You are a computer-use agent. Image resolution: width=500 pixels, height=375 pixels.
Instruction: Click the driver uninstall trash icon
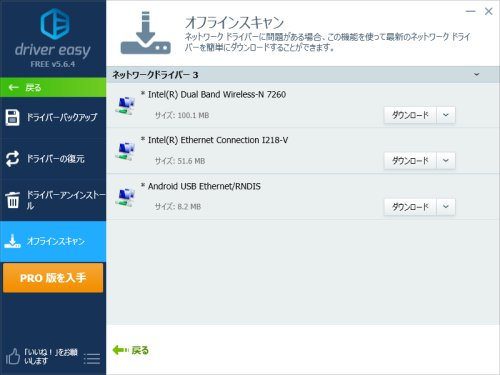coord(13,200)
